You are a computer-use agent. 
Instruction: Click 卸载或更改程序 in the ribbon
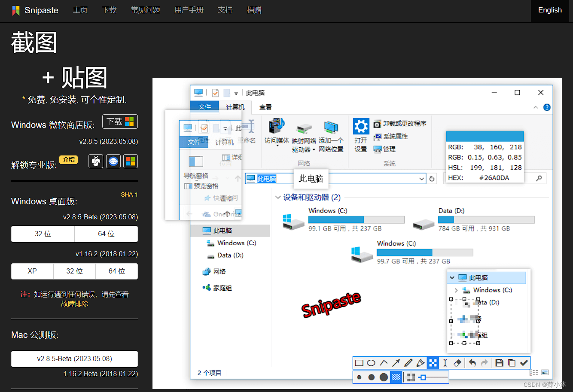click(x=400, y=124)
